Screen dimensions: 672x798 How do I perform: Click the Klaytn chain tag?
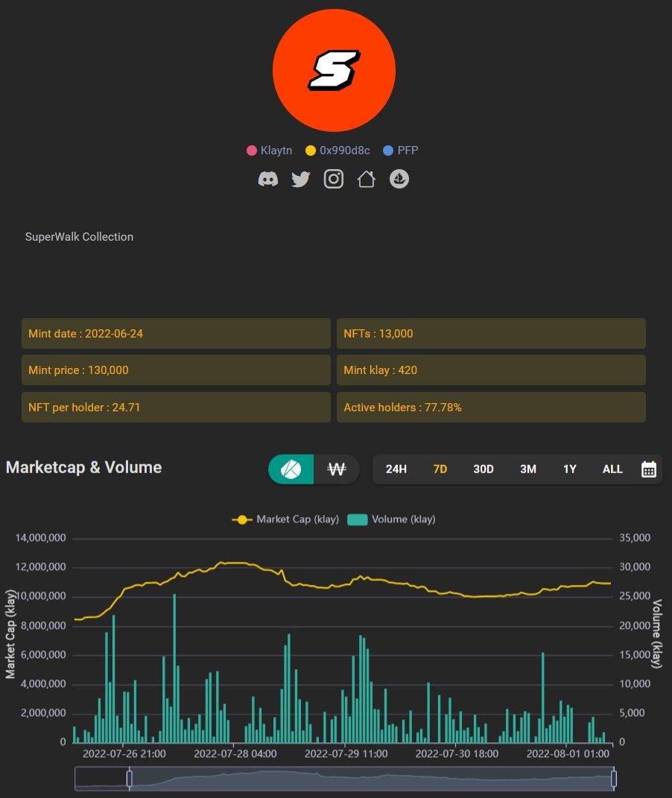(270, 151)
